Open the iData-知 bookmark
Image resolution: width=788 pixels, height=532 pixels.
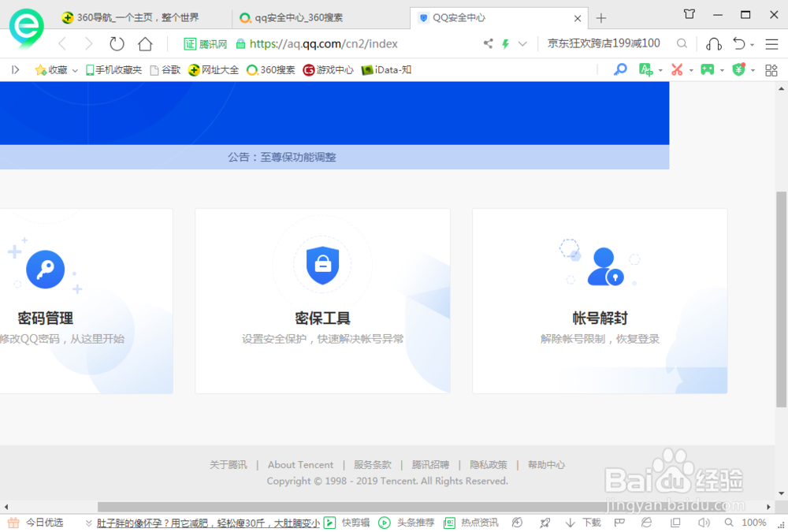(x=386, y=70)
